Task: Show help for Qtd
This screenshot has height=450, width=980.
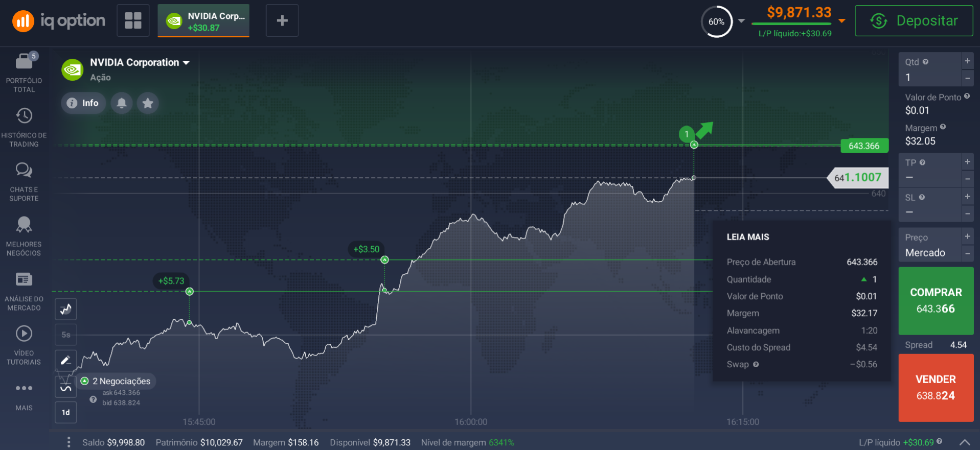Action: [925, 62]
